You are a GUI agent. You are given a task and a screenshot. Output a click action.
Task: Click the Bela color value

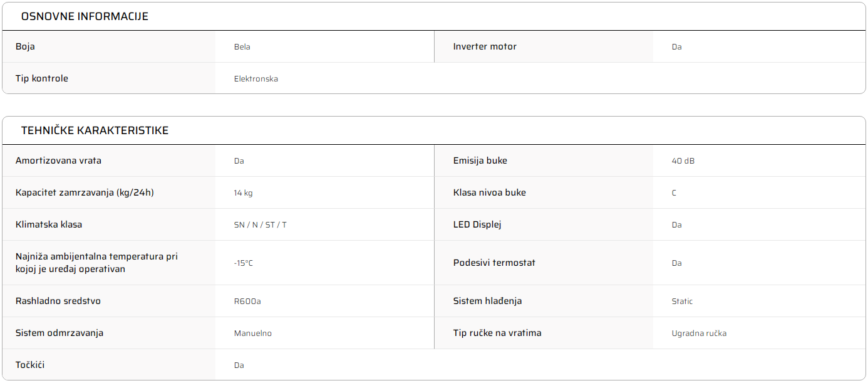[x=242, y=47]
